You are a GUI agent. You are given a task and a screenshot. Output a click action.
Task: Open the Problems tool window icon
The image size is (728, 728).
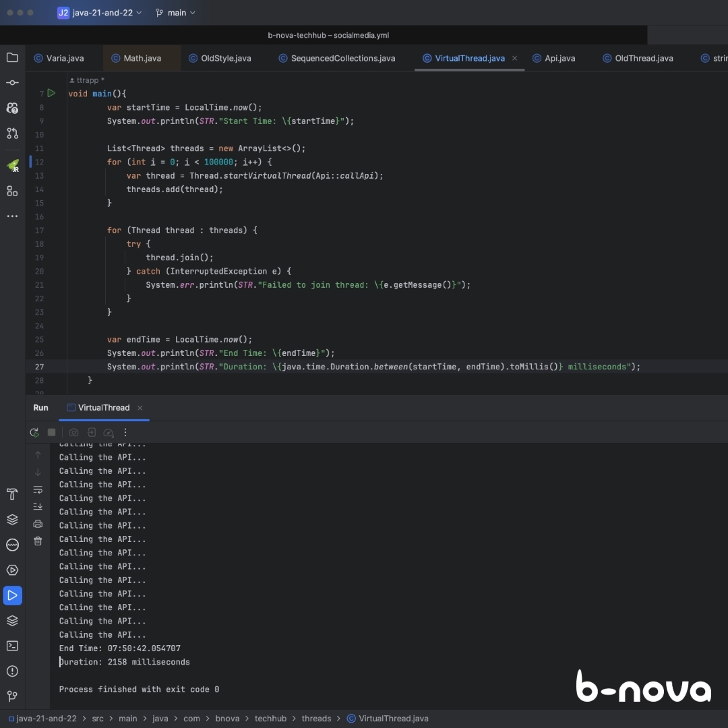pos(13,671)
